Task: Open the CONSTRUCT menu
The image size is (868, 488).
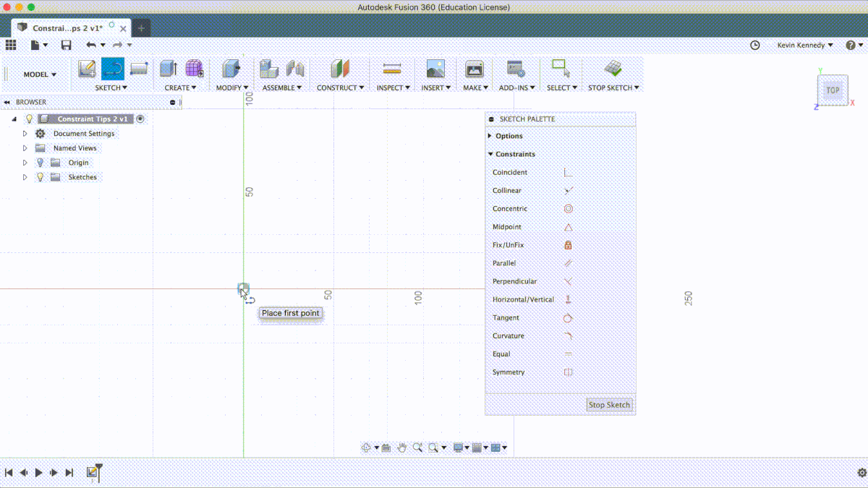Action: point(340,87)
